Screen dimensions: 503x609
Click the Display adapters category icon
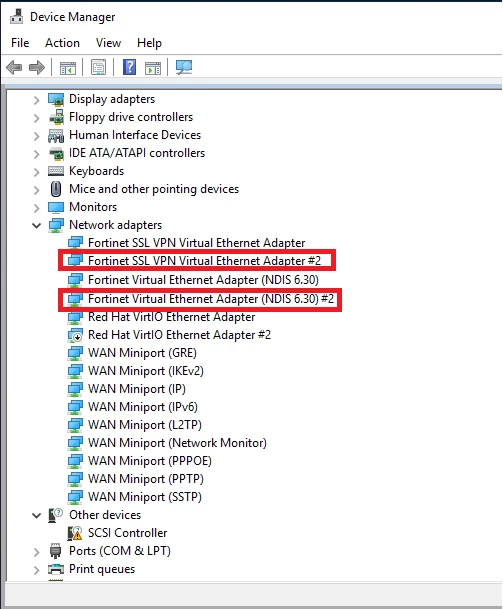[x=56, y=99]
